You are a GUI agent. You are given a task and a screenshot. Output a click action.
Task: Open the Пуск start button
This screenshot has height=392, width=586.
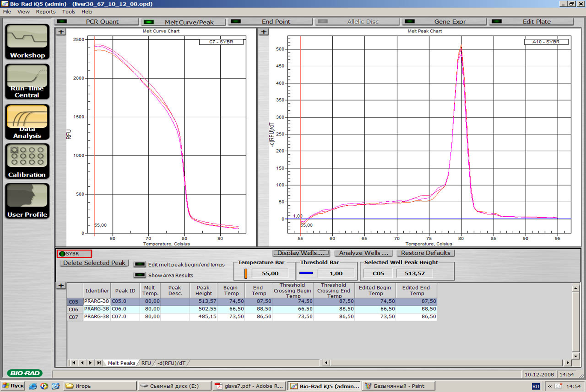click(x=13, y=386)
